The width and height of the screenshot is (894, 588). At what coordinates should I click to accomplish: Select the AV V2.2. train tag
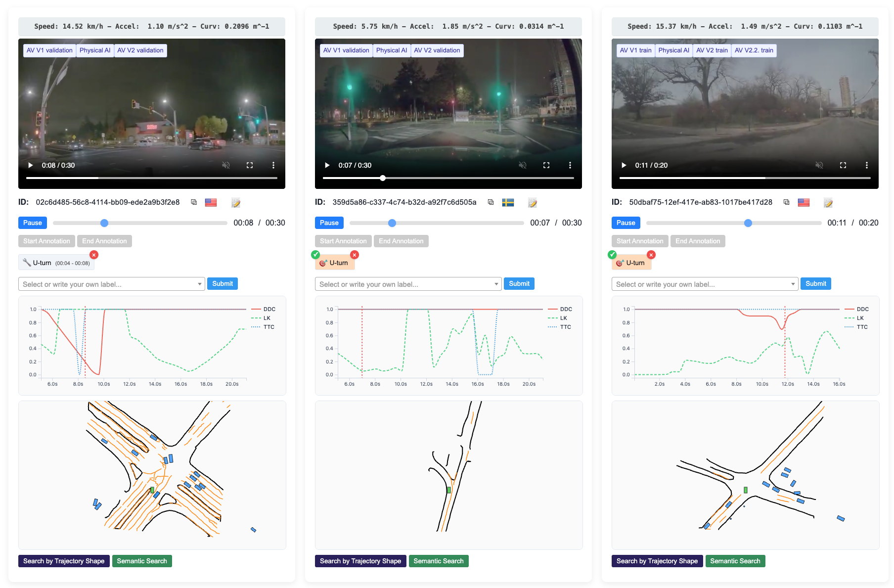(x=754, y=50)
